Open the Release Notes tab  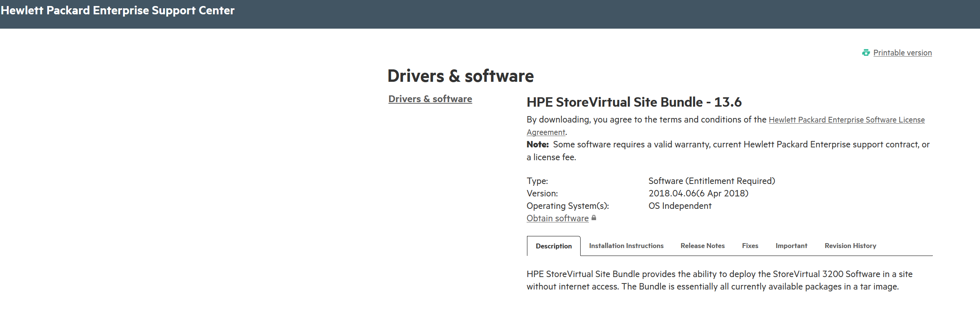click(x=702, y=246)
